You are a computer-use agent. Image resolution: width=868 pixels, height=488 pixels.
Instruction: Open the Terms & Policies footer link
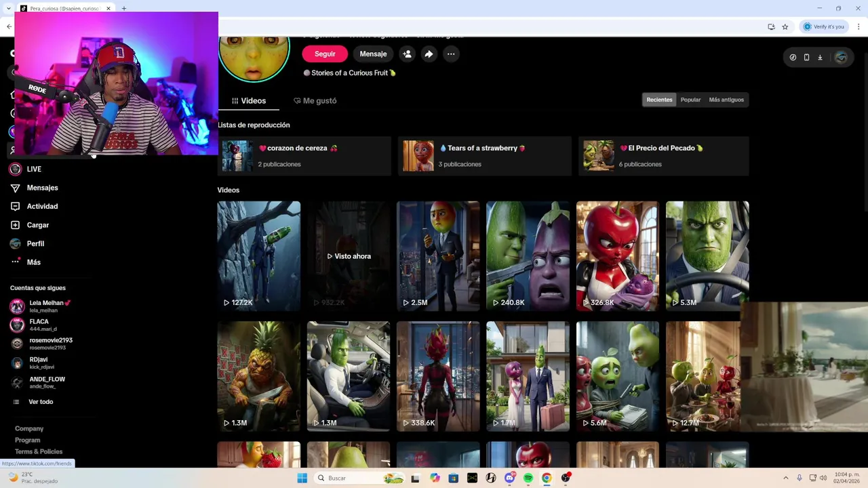coord(39,451)
